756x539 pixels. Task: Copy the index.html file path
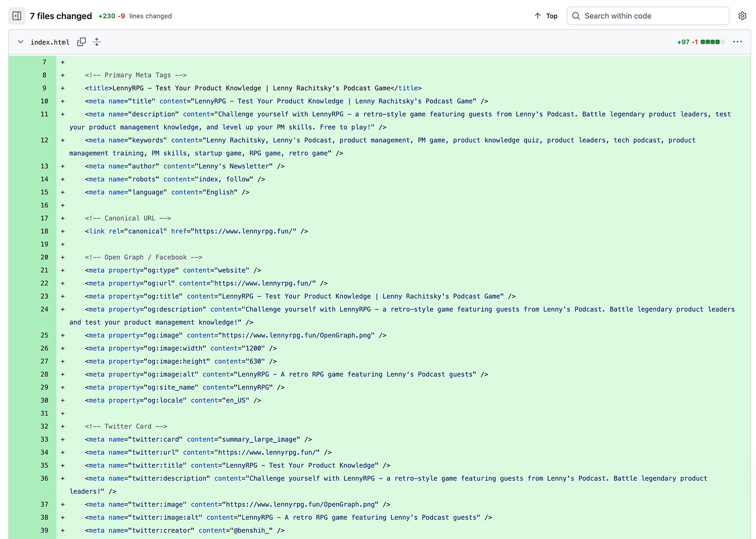pyautogui.click(x=82, y=42)
